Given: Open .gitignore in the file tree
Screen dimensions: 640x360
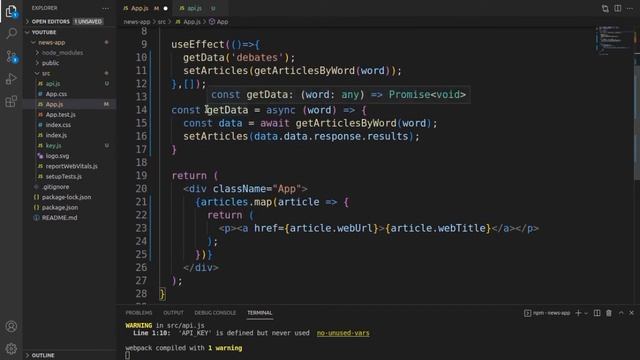Looking at the screenshot, I should pyautogui.click(x=69, y=187).
